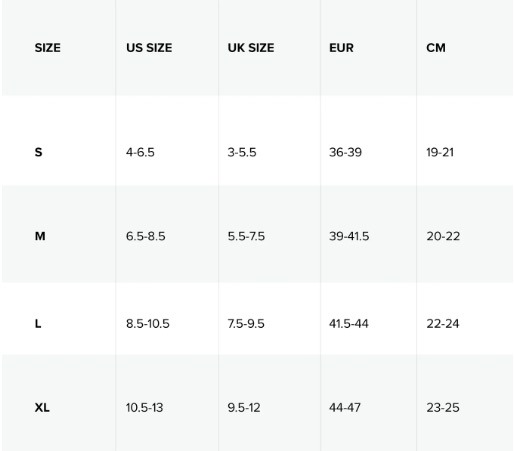Select the S size row label

[x=38, y=152]
